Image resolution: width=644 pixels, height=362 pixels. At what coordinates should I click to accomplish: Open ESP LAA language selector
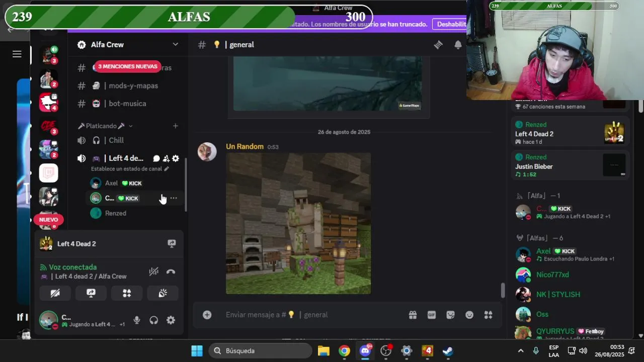(553, 351)
